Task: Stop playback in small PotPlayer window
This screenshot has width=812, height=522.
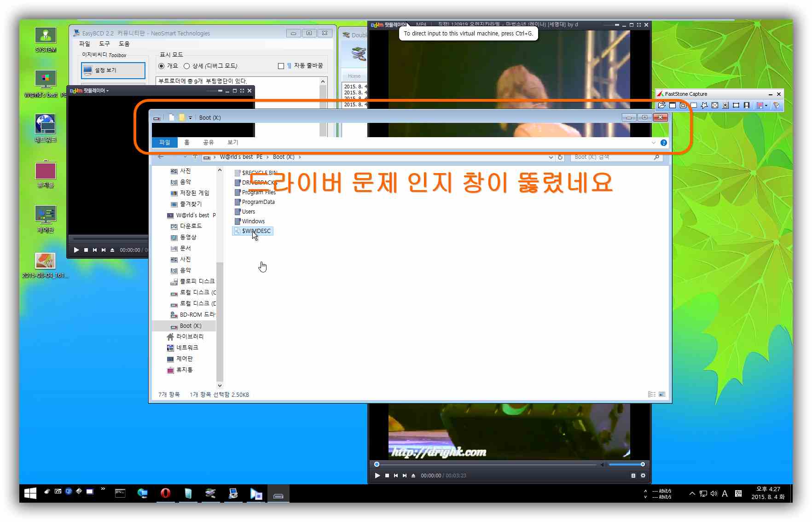Action: (86, 250)
